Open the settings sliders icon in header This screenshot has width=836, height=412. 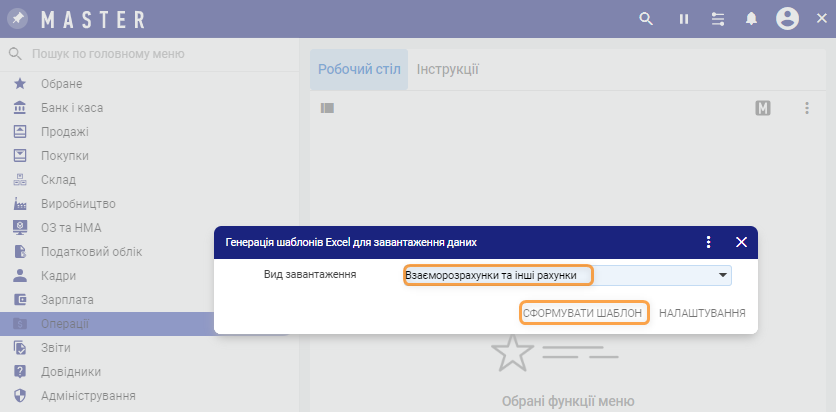[717, 19]
